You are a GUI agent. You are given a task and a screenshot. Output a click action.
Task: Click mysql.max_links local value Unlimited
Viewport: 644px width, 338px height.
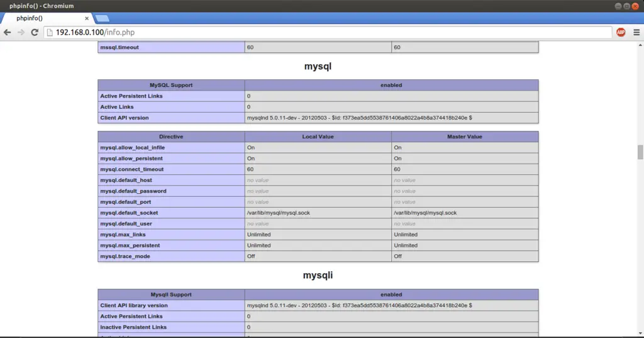258,234
